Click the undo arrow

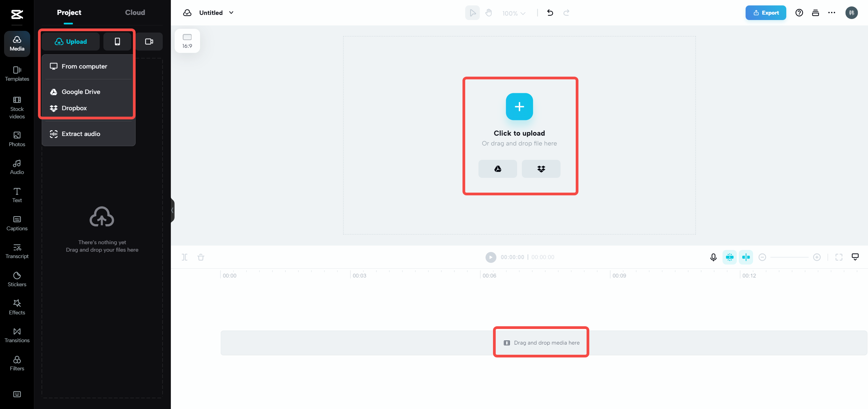[x=550, y=13]
